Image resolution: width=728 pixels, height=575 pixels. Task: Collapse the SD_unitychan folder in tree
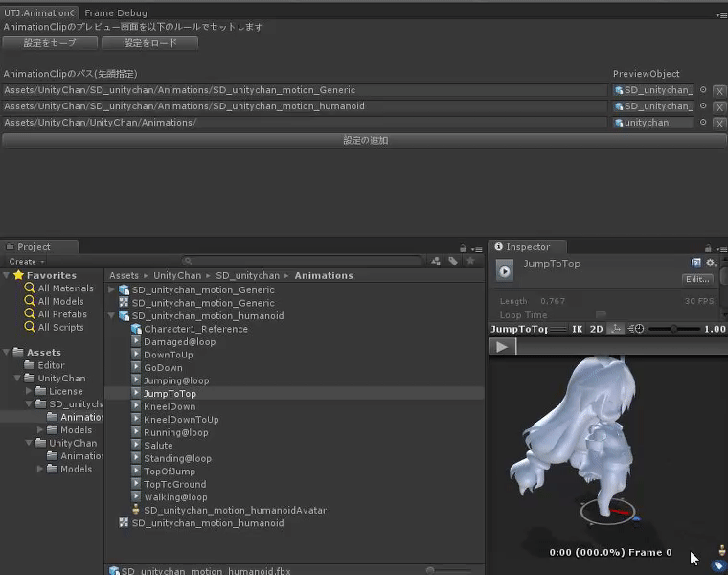click(x=29, y=404)
